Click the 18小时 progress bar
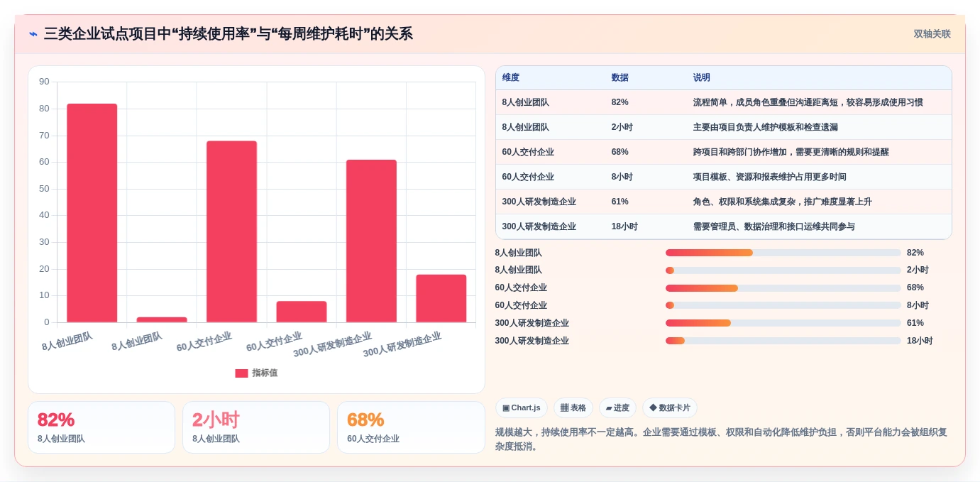This screenshot has width=980, height=482. [x=783, y=341]
